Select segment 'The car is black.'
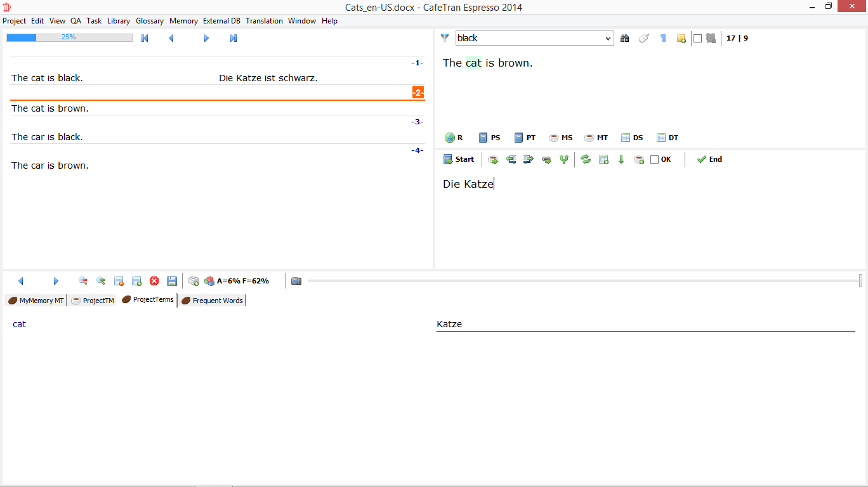Screen dimensions: 868x487 pos(48,137)
